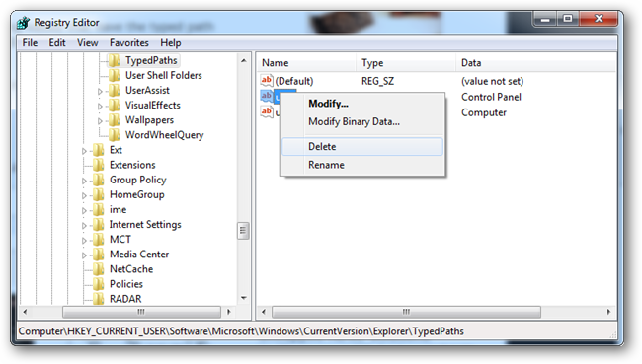The image size is (642, 364).
Task: Click the "Computer" data cell
Action: (x=484, y=112)
